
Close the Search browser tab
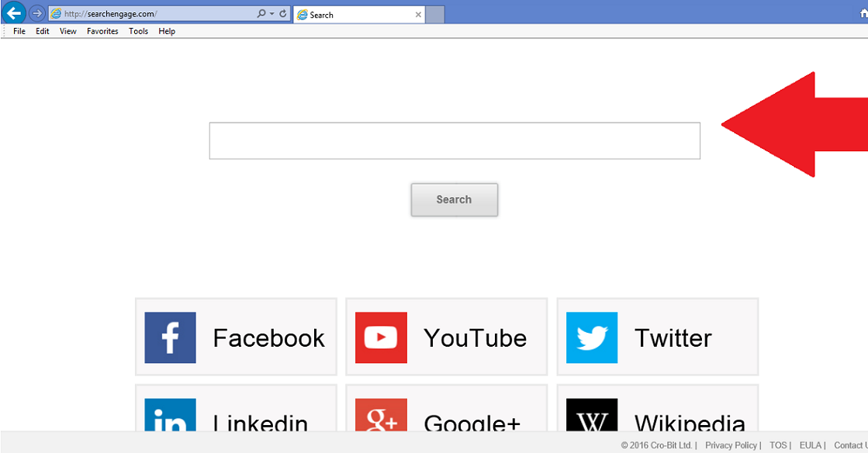point(419,15)
